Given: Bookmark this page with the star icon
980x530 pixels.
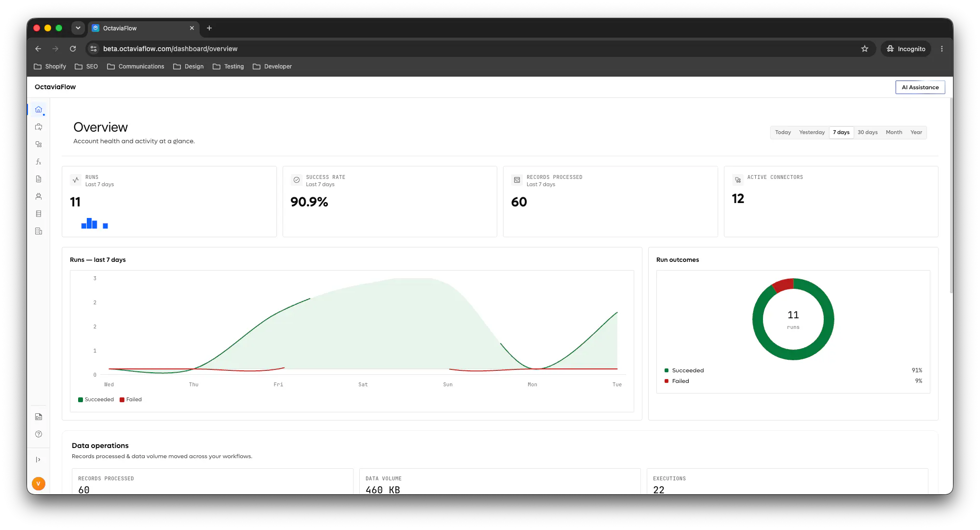Looking at the screenshot, I should coord(865,49).
